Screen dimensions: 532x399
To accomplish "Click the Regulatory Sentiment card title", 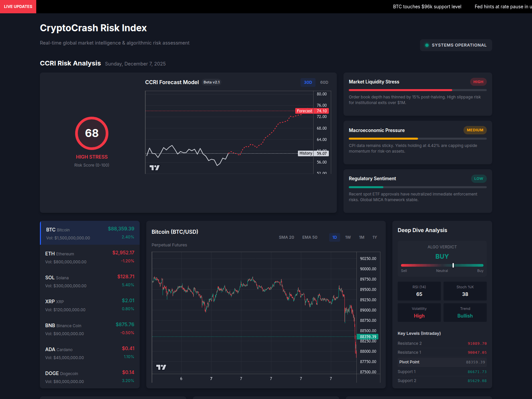I will 372,179.
